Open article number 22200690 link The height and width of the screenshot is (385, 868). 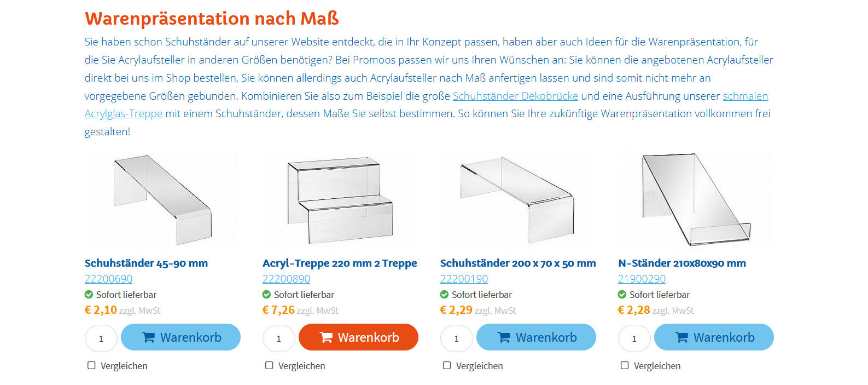point(108,279)
